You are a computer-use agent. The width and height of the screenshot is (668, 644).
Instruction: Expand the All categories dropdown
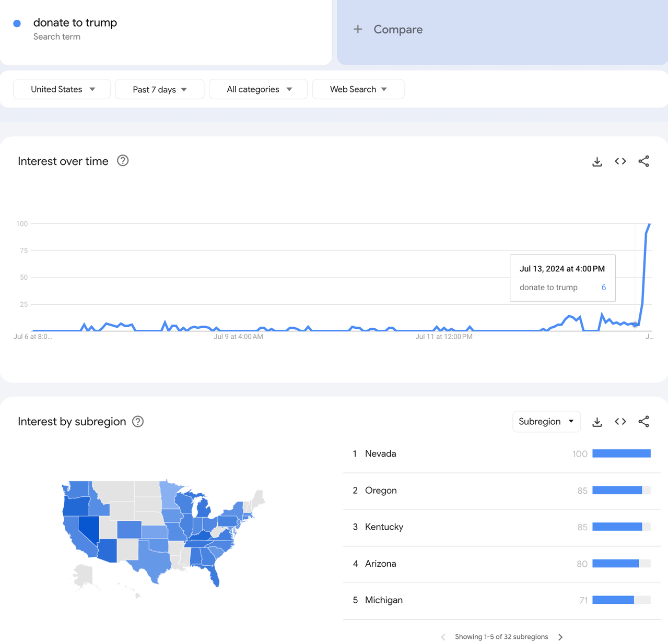[x=258, y=89]
